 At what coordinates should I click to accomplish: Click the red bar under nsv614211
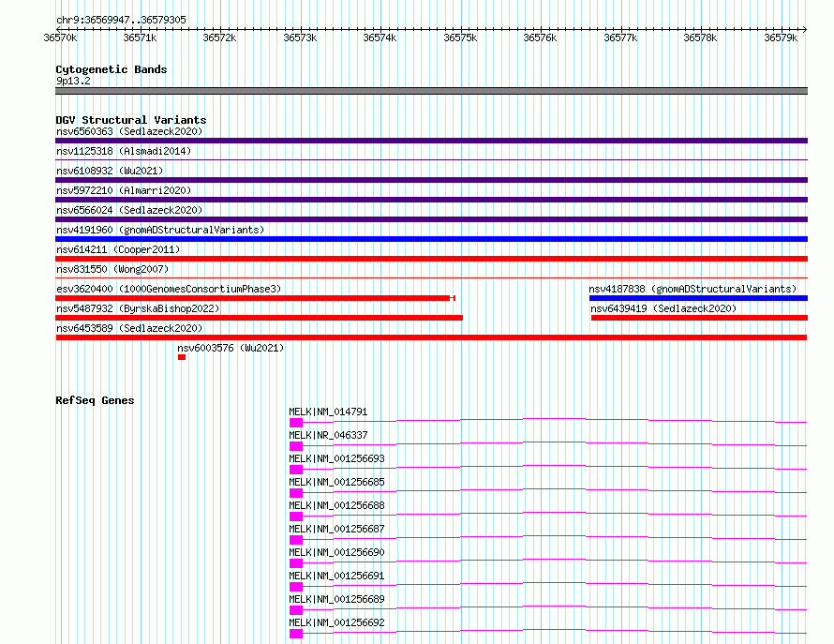coord(431,259)
